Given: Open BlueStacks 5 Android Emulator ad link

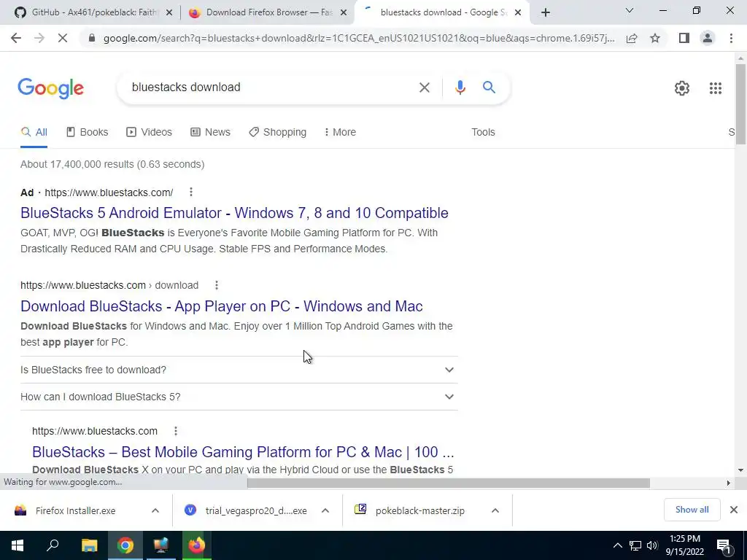Looking at the screenshot, I should click(234, 213).
